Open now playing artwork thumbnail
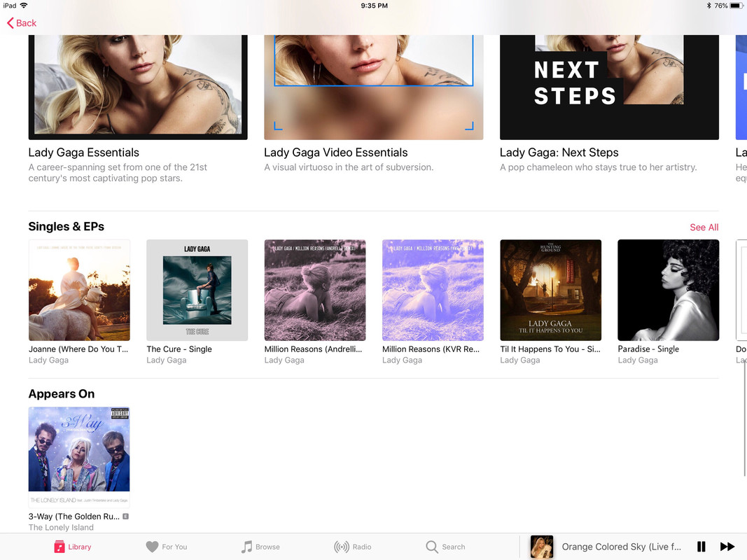Image resolution: width=747 pixels, height=560 pixels. pos(542,547)
